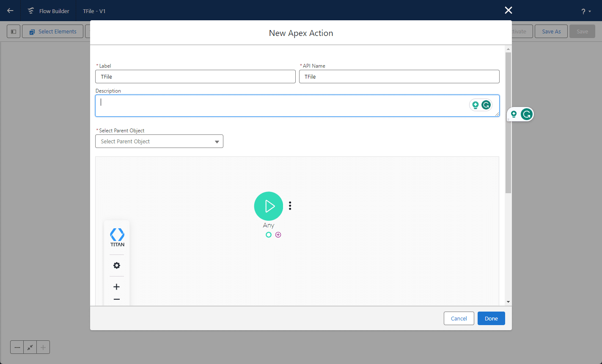This screenshot has height=364, width=602.
Task: Open the Help question mark menu
Action: click(586, 11)
